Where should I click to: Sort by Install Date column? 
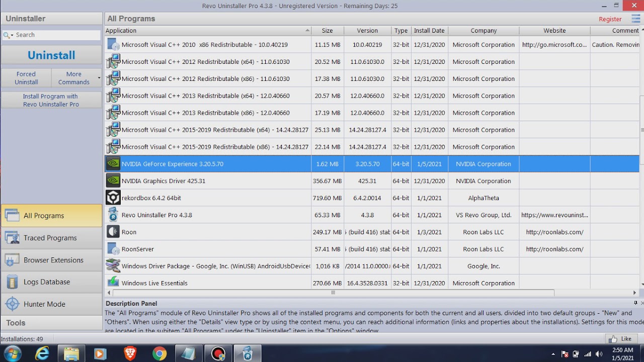tap(429, 31)
